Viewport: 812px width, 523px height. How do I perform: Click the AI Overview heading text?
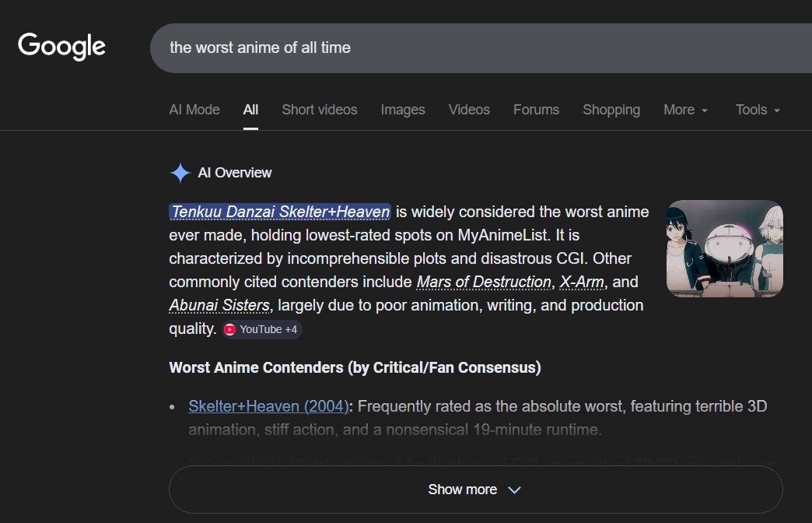tap(235, 173)
